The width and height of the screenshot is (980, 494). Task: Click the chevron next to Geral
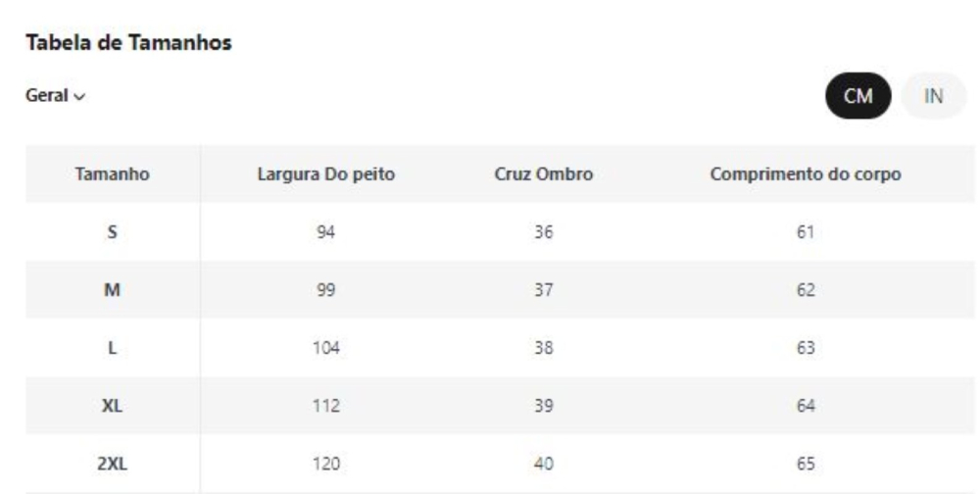[x=79, y=97]
